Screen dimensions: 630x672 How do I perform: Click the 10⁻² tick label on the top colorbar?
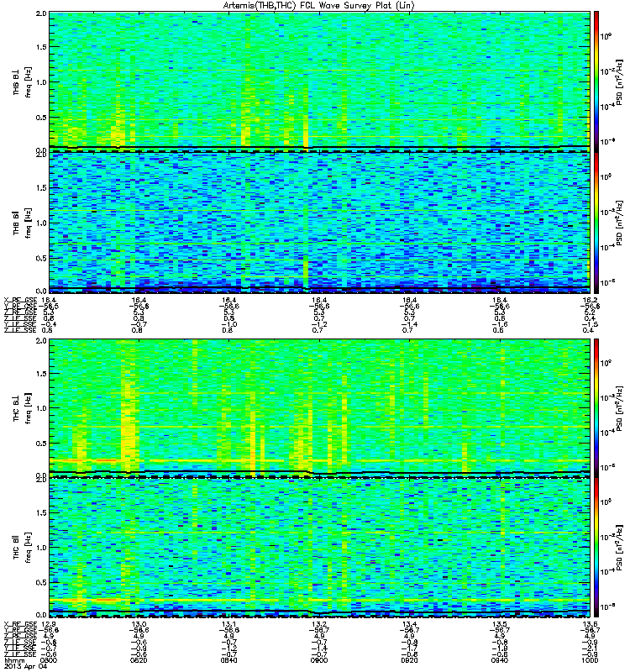point(607,71)
